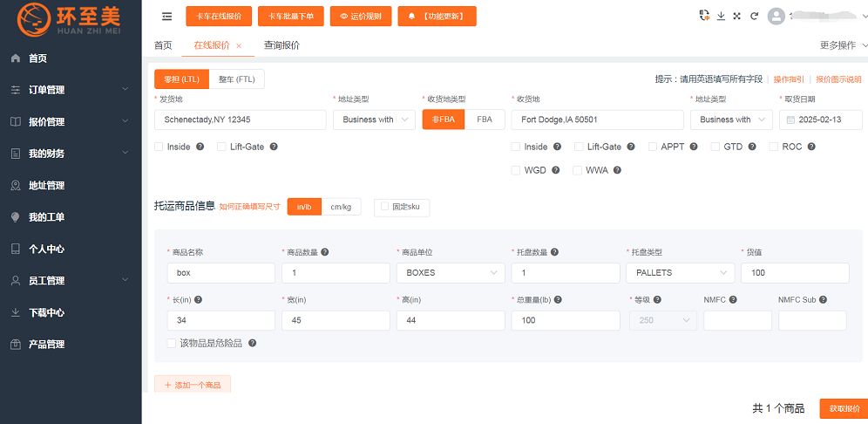Click help icon next to 商品数量
Image resolution: width=868 pixels, height=424 pixels.
(x=325, y=252)
